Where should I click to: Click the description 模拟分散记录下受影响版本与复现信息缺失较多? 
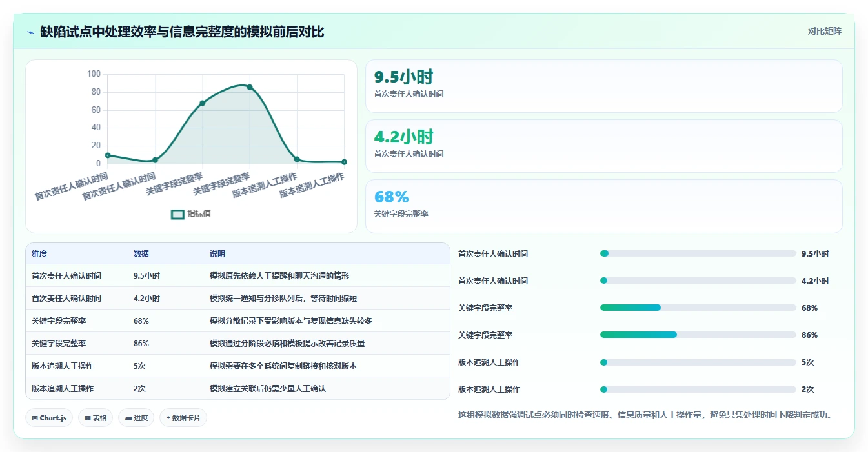point(291,321)
